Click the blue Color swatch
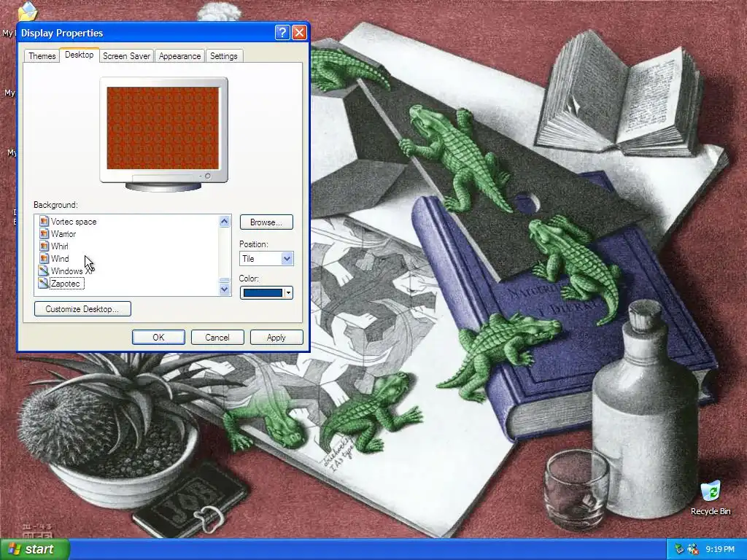 point(263,293)
